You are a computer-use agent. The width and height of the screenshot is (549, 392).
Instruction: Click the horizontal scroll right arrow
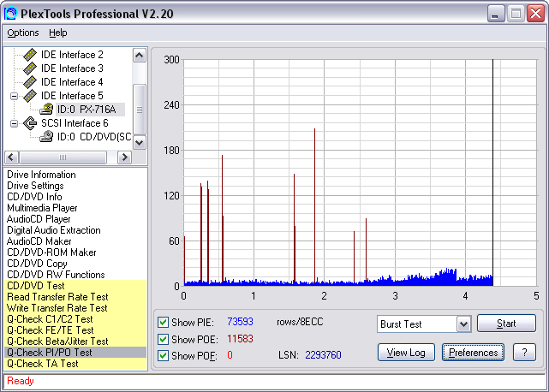124,157
